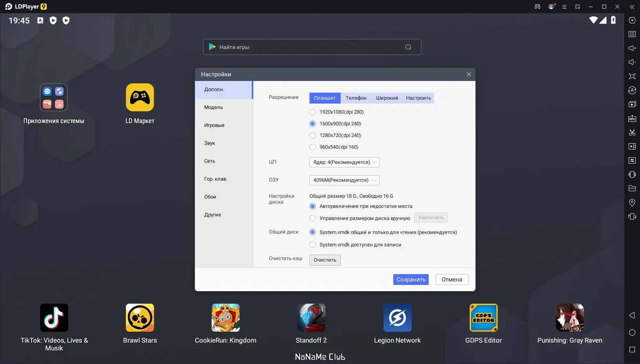Screen dimensions: 640x364
Task: Enable manual disk size management option
Action: [x=313, y=218]
